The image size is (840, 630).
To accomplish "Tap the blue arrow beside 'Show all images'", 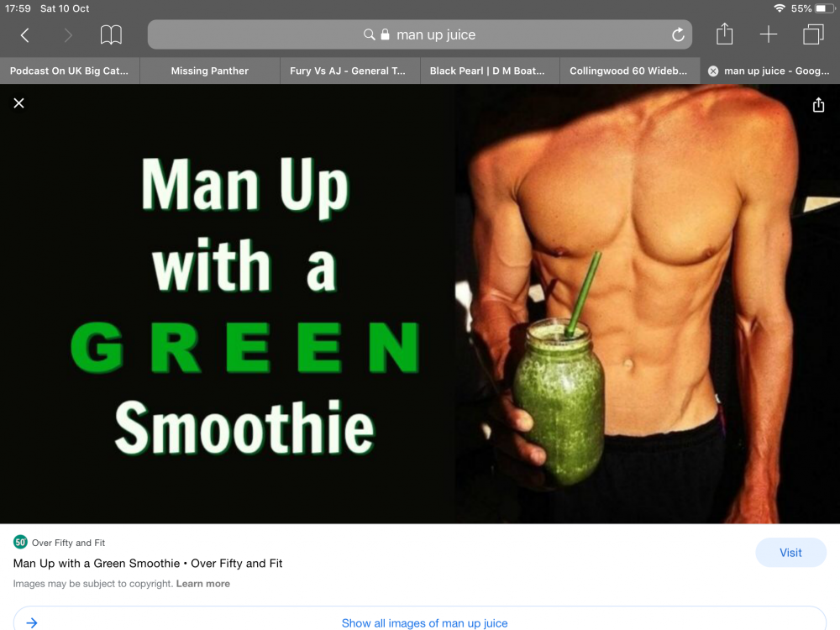I will 32,622.
